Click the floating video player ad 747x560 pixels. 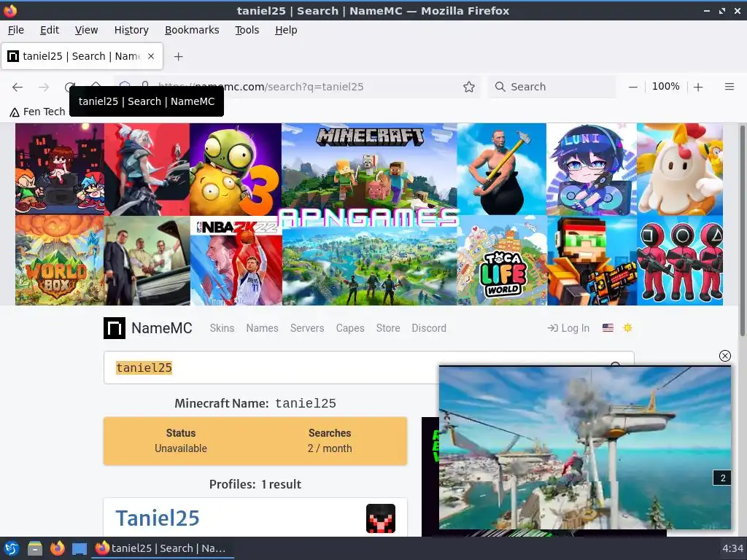pos(585,448)
